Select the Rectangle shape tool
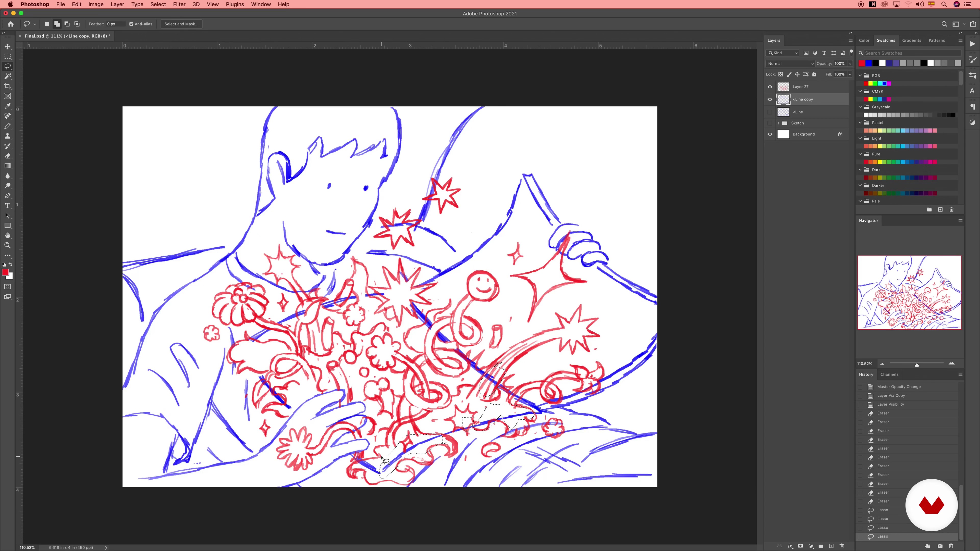 point(8,226)
